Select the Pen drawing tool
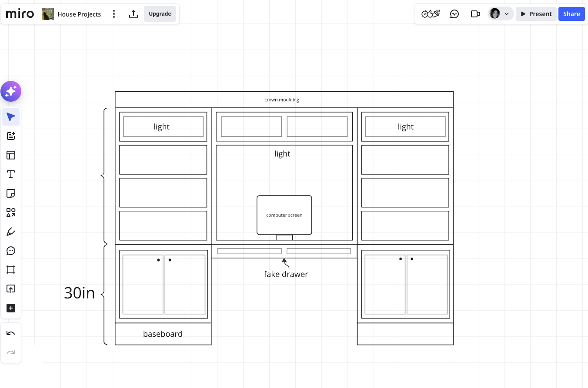The image size is (588, 388). coord(11,232)
